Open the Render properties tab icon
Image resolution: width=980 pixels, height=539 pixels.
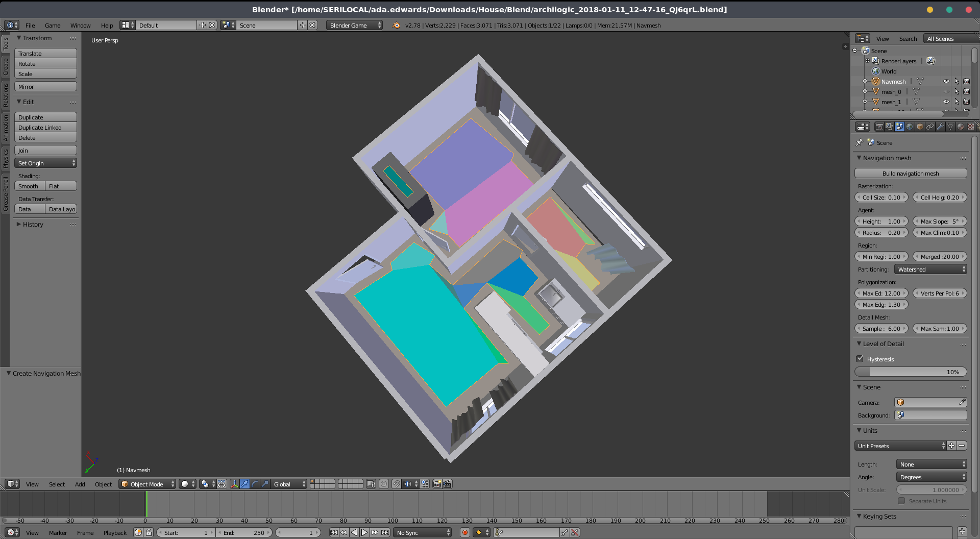(879, 127)
